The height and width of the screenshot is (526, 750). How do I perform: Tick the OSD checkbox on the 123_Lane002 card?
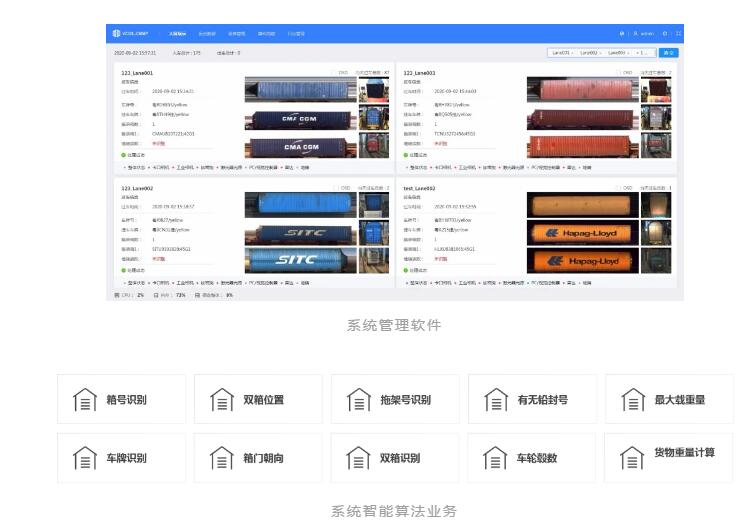[x=336, y=188]
